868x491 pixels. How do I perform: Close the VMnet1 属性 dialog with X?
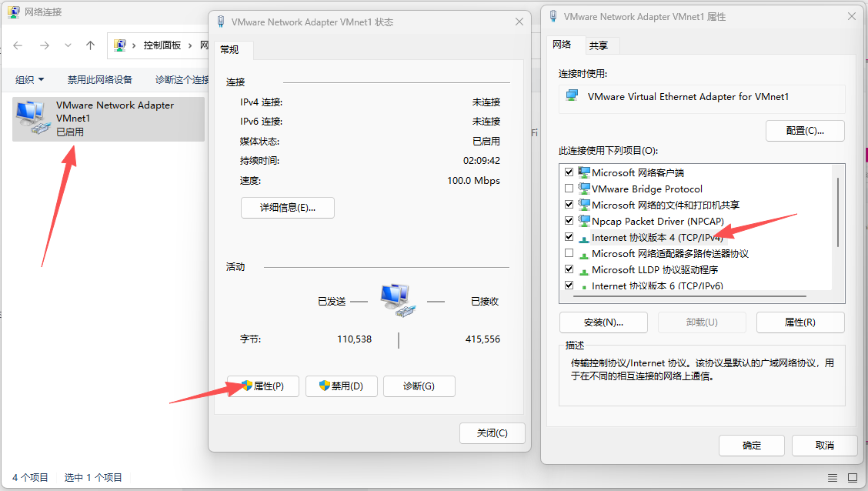(x=851, y=16)
